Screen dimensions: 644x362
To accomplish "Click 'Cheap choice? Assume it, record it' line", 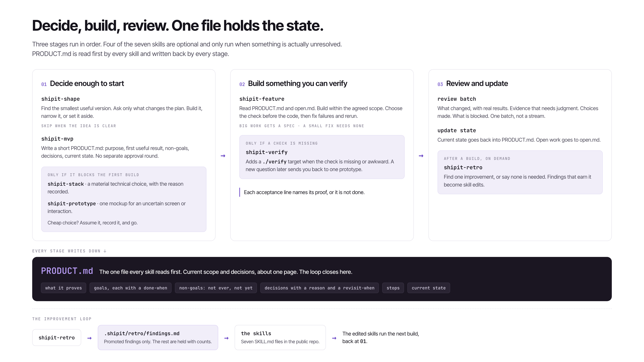I will (93, 223).
